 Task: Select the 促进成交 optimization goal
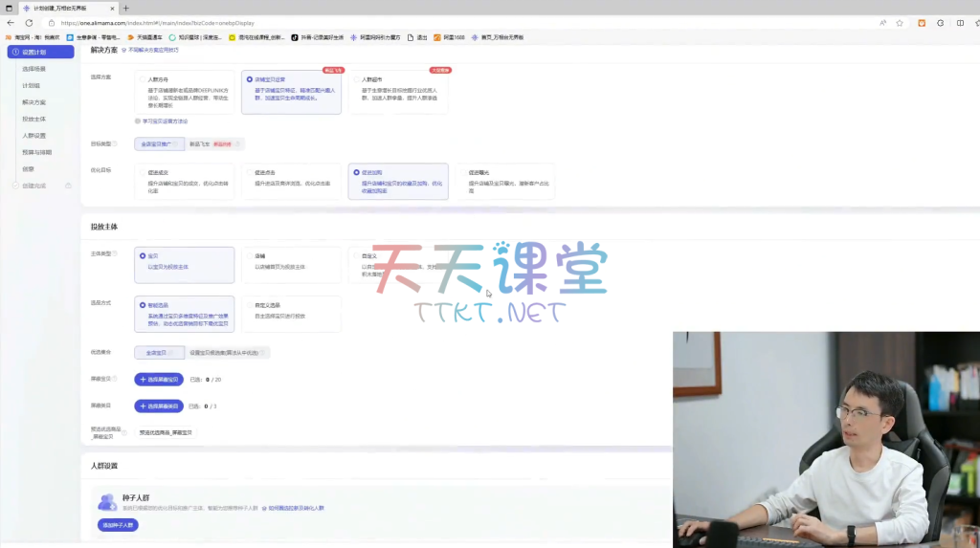point(143,172)
